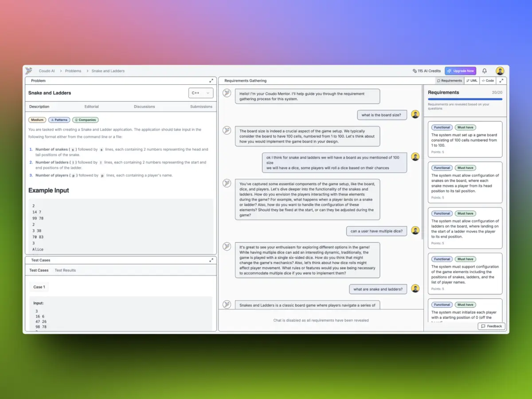Image resolution: width=532 pixels, height=399 pixels.
Task: Click the requirements progress bar
Action: (x=465, y=99)
